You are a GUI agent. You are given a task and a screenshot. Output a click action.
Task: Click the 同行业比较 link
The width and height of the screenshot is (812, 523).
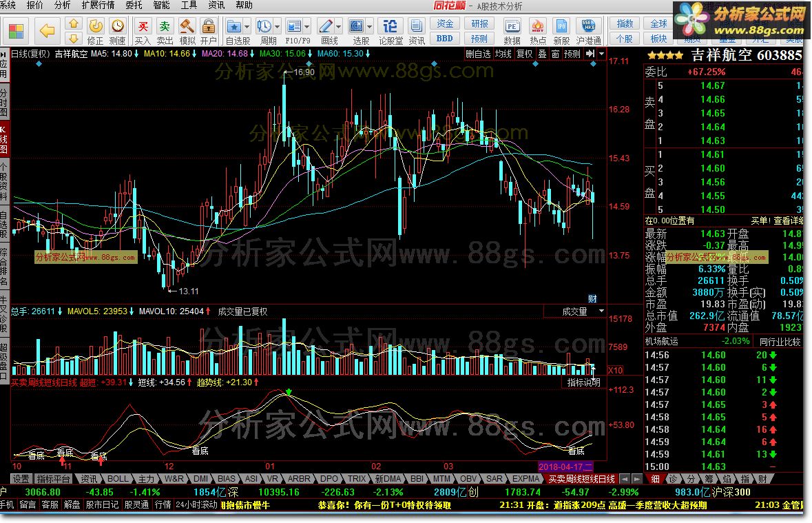(780, 342)
